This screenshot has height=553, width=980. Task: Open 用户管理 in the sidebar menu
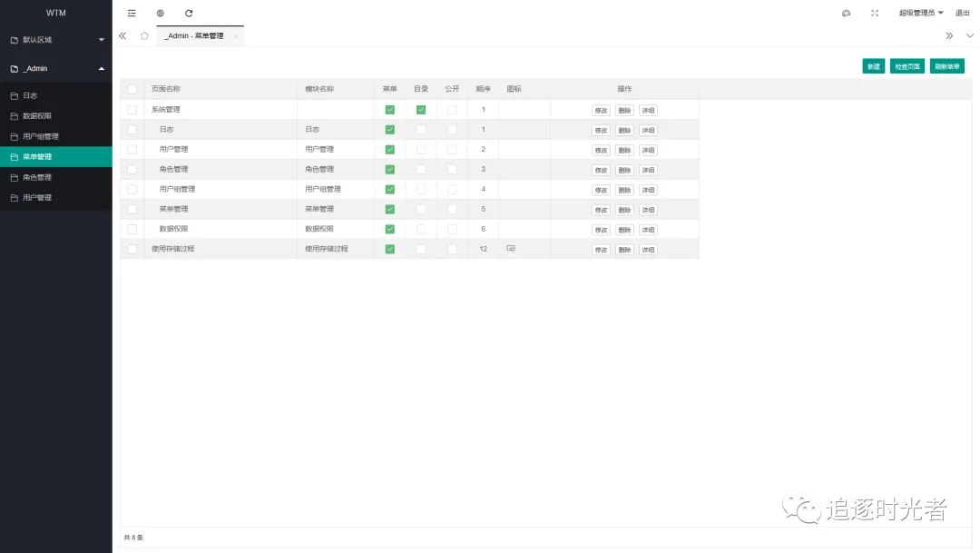[56, 198]
